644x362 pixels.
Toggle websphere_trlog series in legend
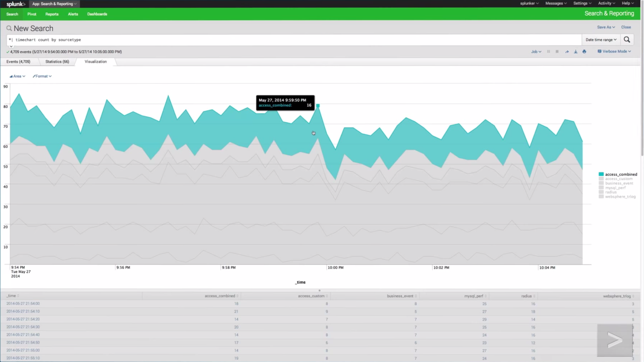pos(620,197)
